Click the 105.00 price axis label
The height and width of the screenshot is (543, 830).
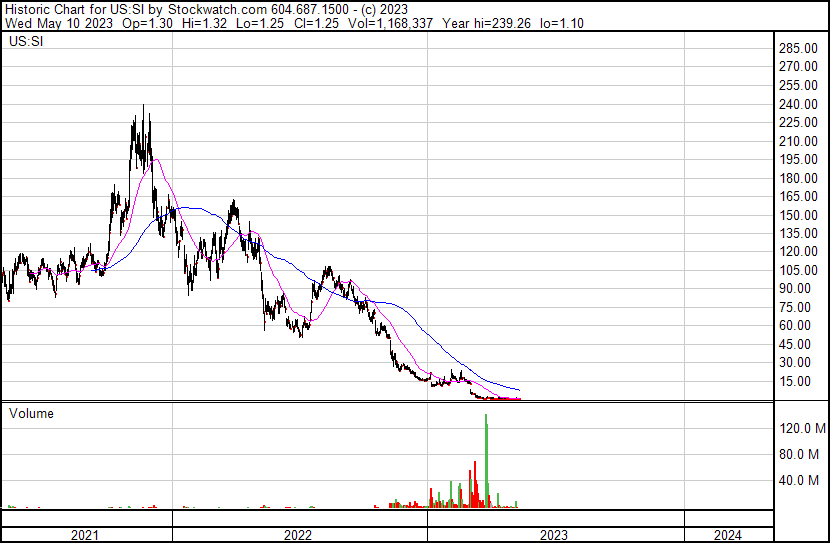[800, 270]
